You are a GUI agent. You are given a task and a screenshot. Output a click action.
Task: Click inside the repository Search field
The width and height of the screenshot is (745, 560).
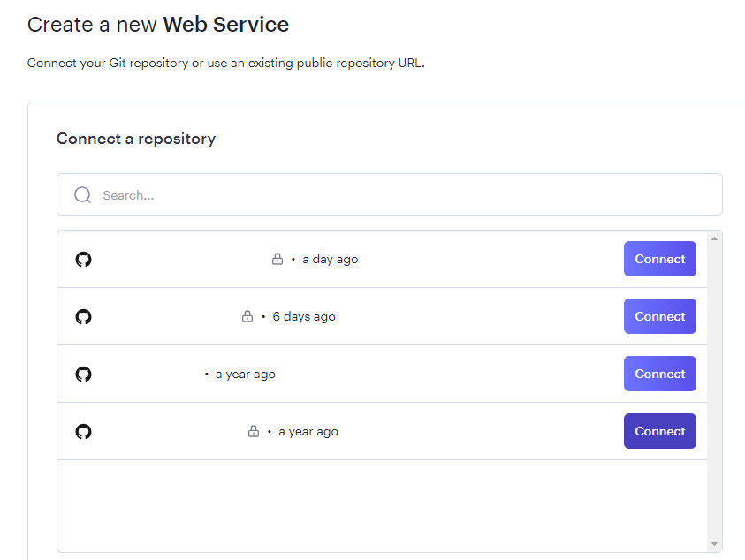(x=265, y=194)
